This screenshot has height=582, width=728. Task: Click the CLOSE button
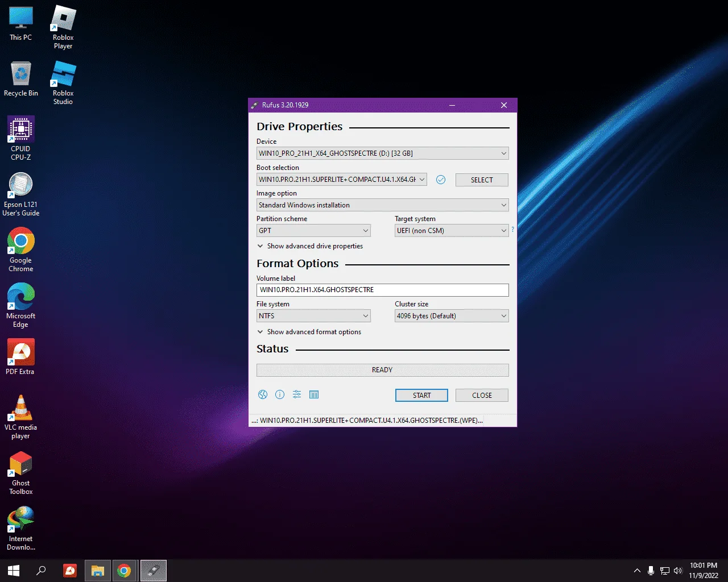click(x=482, y=395)
